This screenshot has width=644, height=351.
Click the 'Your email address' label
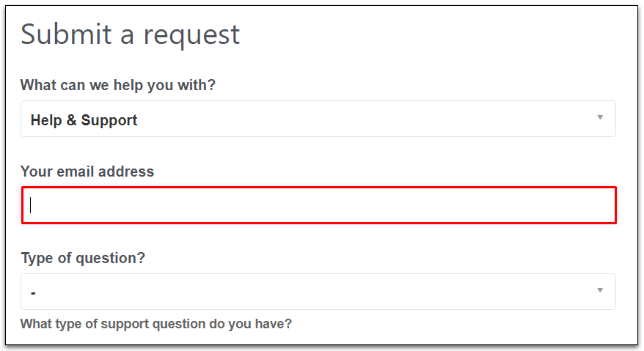[x=87, y=171]
